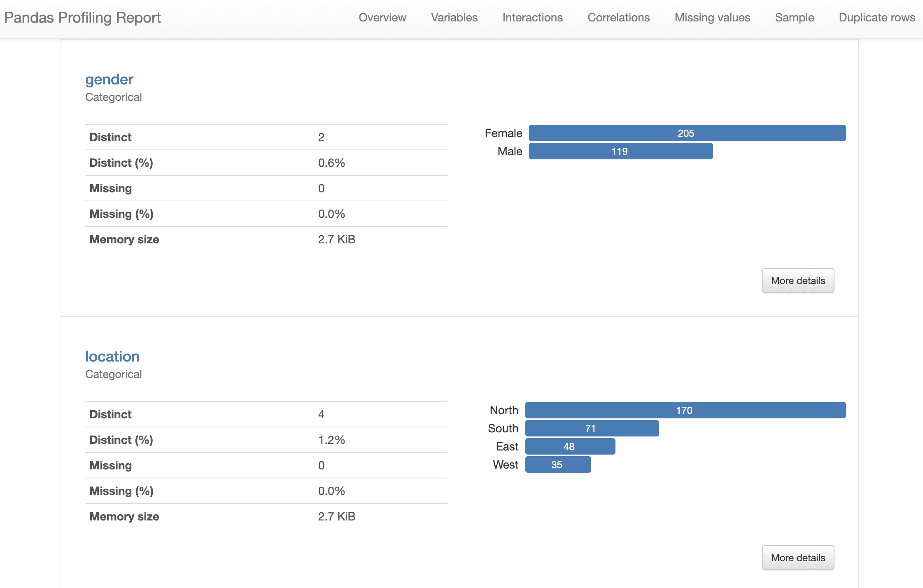Click the East bar showing 48
Screen dimensions: 923x588
[570, 446]
